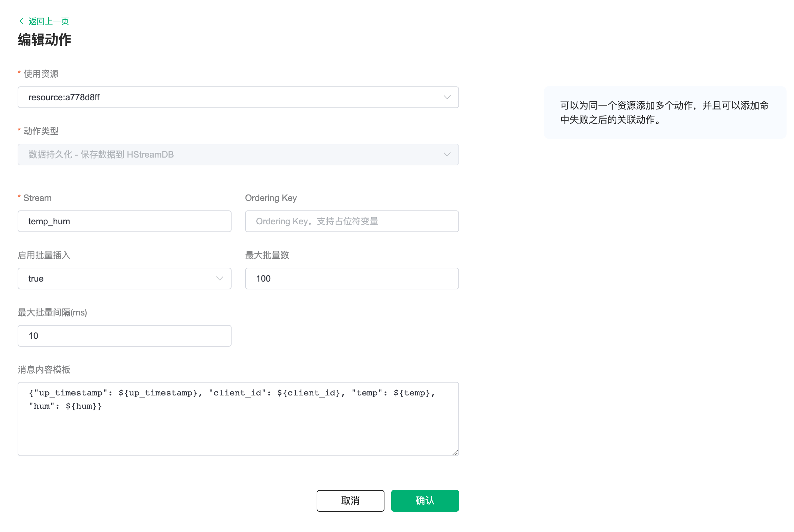
Task: Click the 最大批量数 field showing 100
Action: click(x=352, y=279)
